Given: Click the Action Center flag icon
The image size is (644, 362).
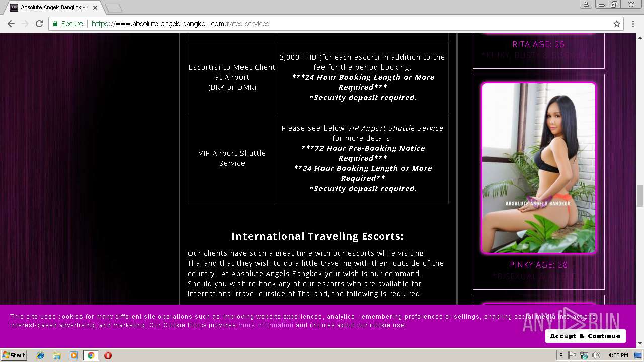Looking at the screenshot, I should point(573,355).
